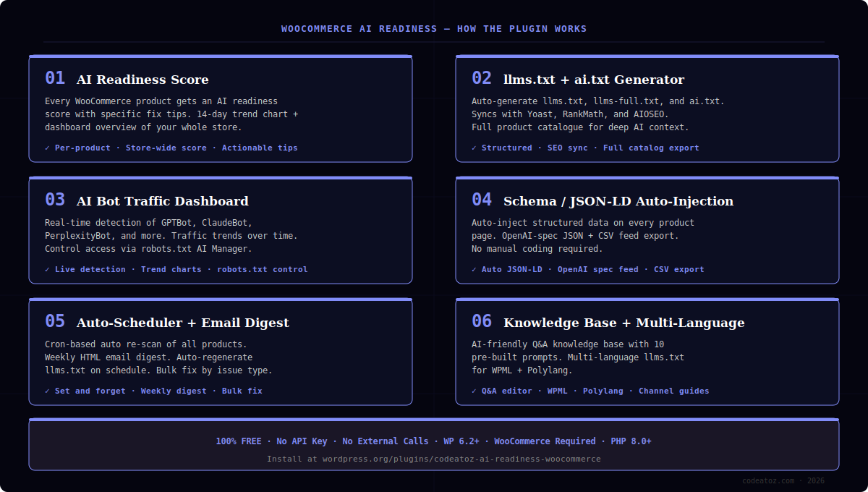
Task: Click the 'Weekly digest' feature tag
Action: click(174, 391)
